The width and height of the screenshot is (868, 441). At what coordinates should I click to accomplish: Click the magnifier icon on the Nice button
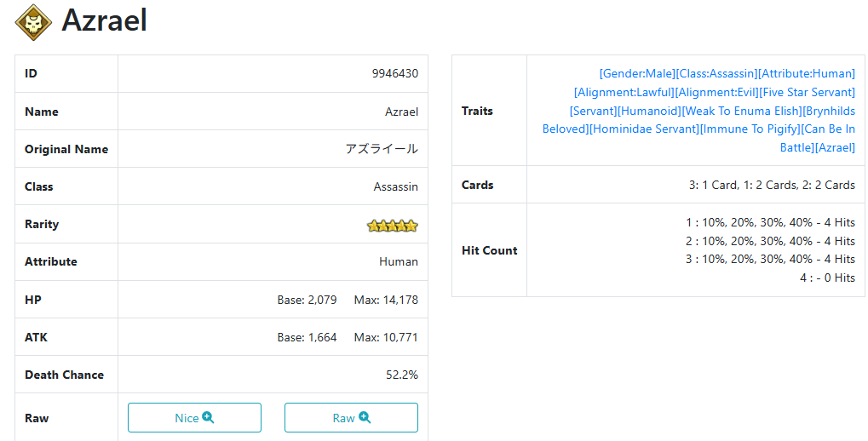point(208,418)
